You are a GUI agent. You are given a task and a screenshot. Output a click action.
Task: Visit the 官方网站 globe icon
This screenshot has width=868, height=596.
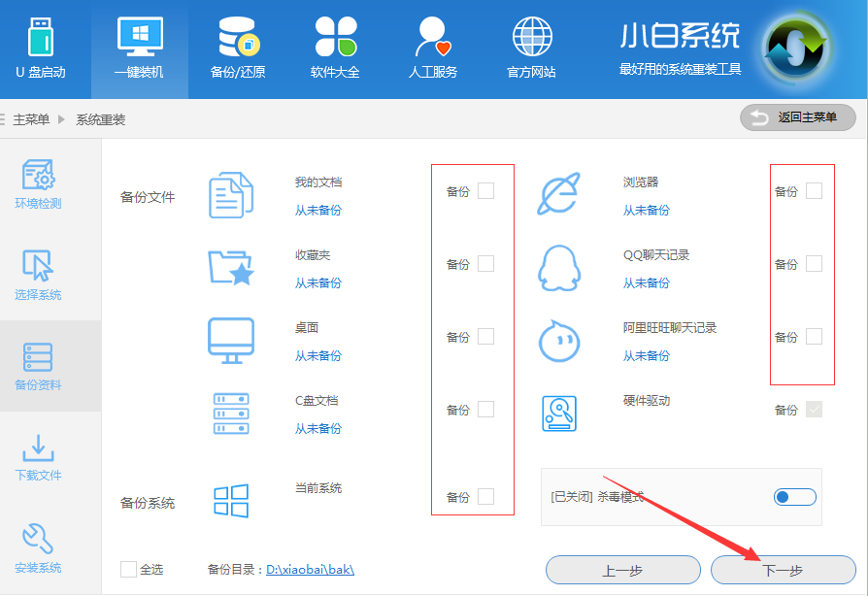(x=531, y=49)
